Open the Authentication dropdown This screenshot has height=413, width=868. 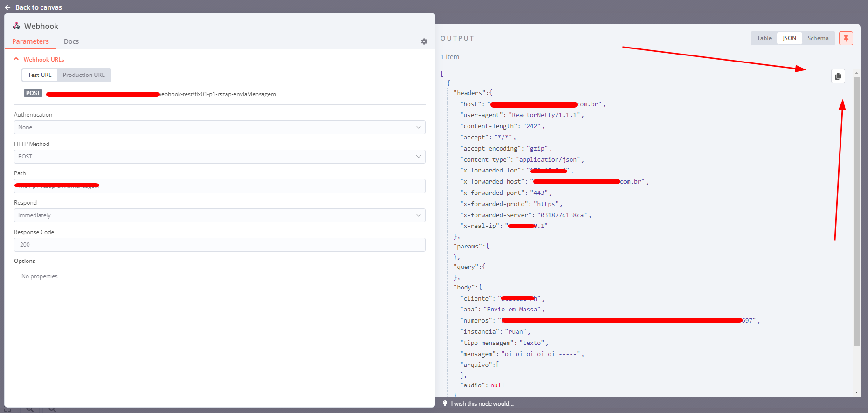click(220, 127)
